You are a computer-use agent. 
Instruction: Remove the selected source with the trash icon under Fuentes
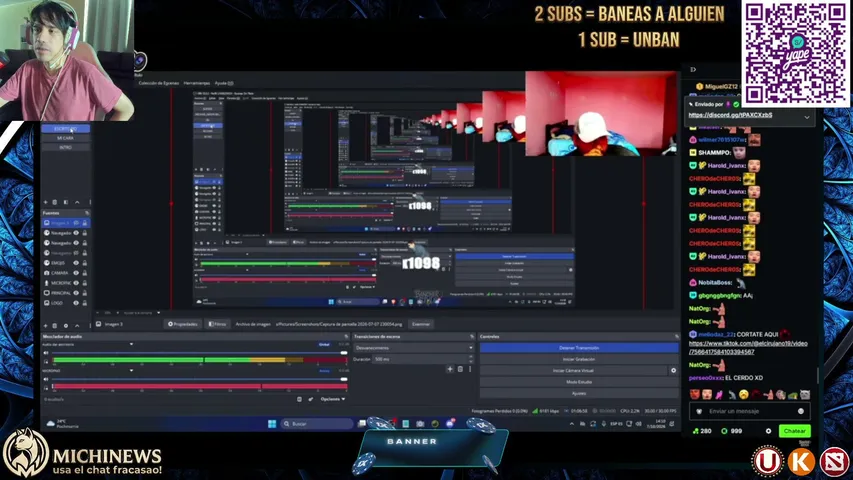(55, 325)
